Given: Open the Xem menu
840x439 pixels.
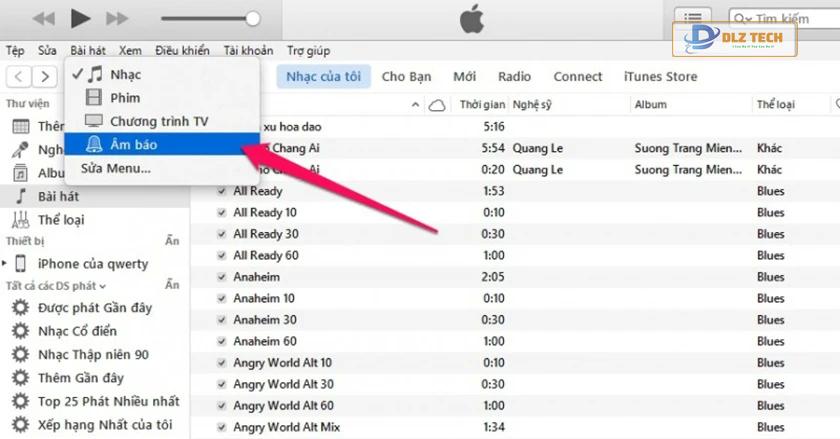Looking at the screenshot, I should (130, 51).
